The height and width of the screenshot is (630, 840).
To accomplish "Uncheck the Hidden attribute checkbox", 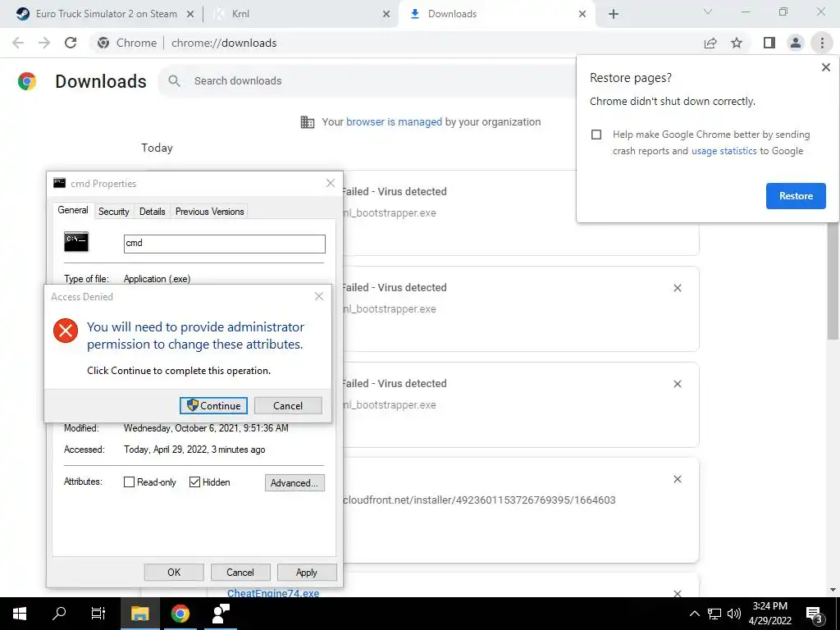I will pos(195,482).
